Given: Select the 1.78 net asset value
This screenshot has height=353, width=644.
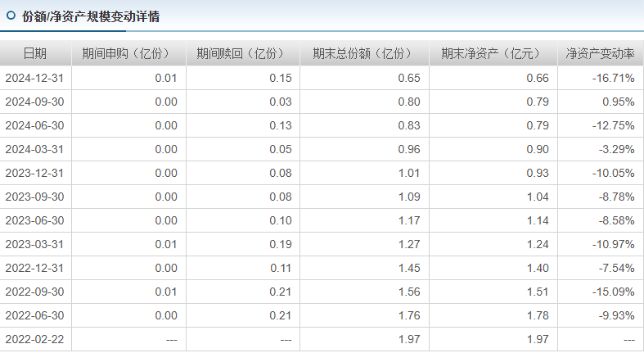Looking at the screenshot, I should point(538,315).
